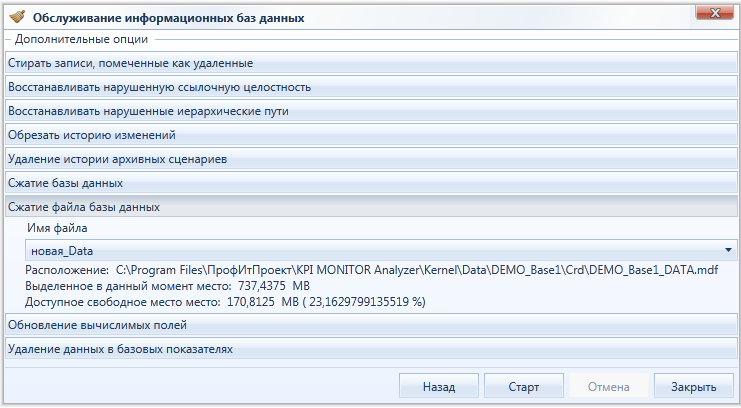This screenshot has height=408, width=741.
Task: Open the 'Обрезать историю изменений' section
Action: (x=371, y=135)
